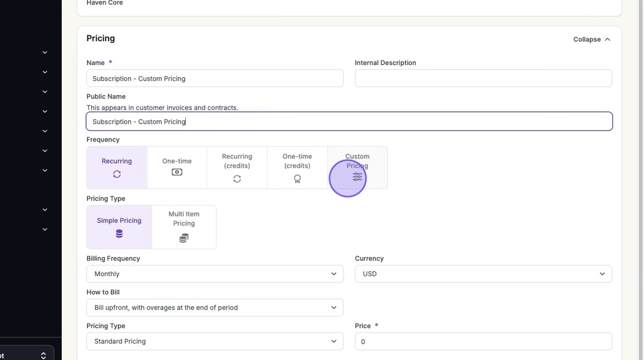Click the Recurring (credits) cycle icon
Image resolution: width=644 pixels, height=360 pixels.
pyautogui.click(x=237, y=179)
